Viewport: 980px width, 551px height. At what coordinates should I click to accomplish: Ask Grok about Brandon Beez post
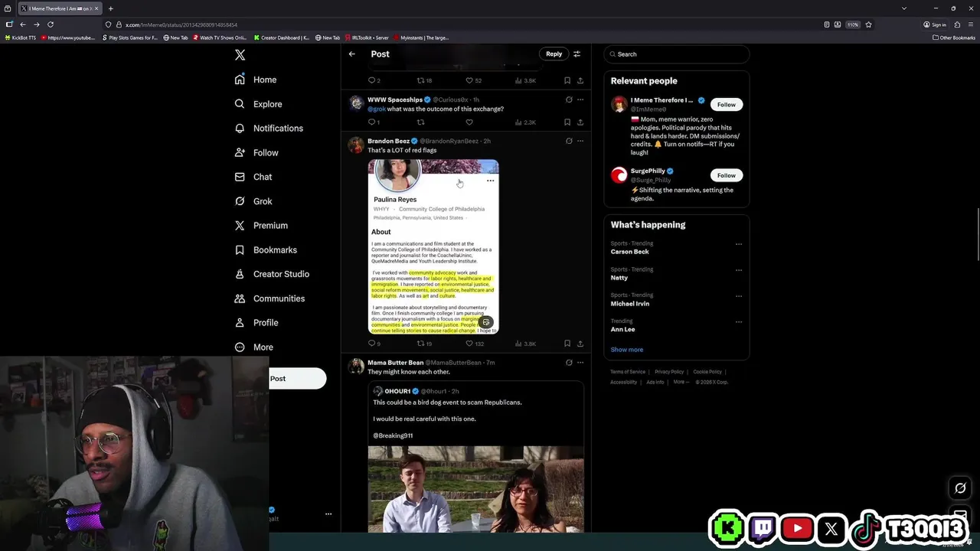[x=568, y=141]
